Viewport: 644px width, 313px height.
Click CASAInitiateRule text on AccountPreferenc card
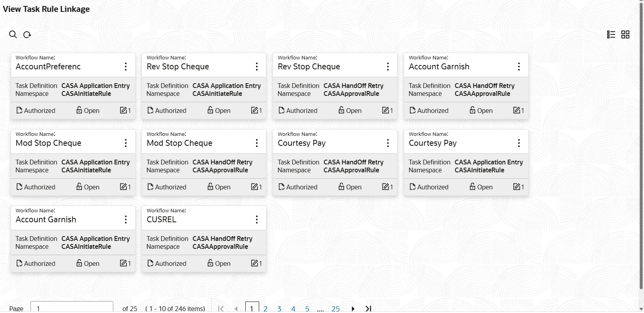tap(86, 94)
